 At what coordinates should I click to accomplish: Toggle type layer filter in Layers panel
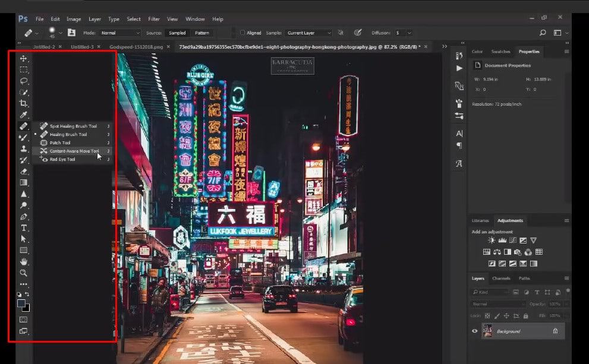coord(537,292)
